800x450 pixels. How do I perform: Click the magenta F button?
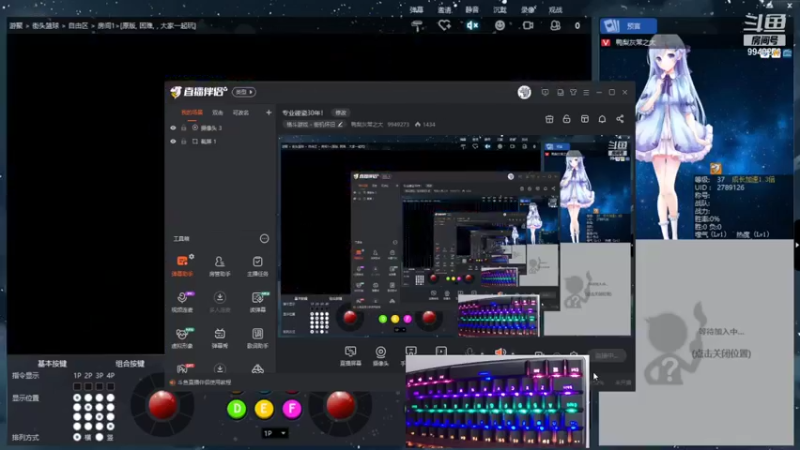292,409
